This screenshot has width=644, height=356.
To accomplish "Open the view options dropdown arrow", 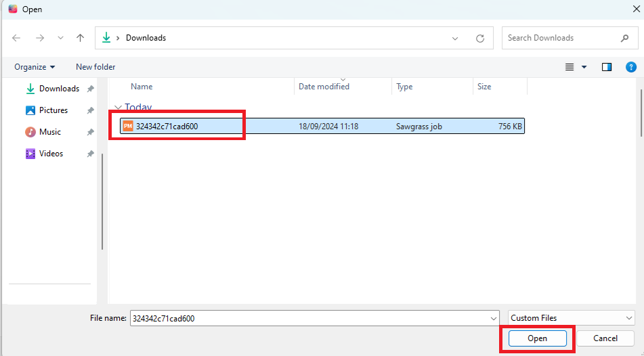I will (584, 67).
